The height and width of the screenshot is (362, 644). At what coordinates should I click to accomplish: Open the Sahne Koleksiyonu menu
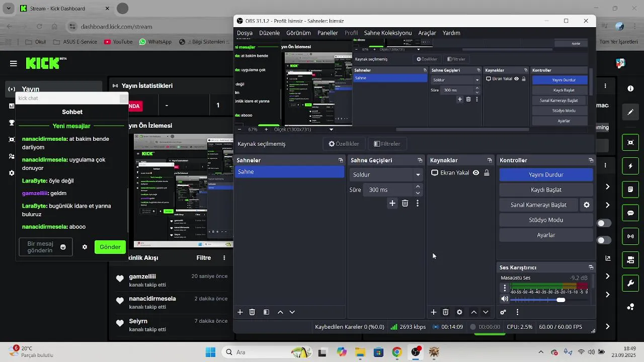(387, 33)
